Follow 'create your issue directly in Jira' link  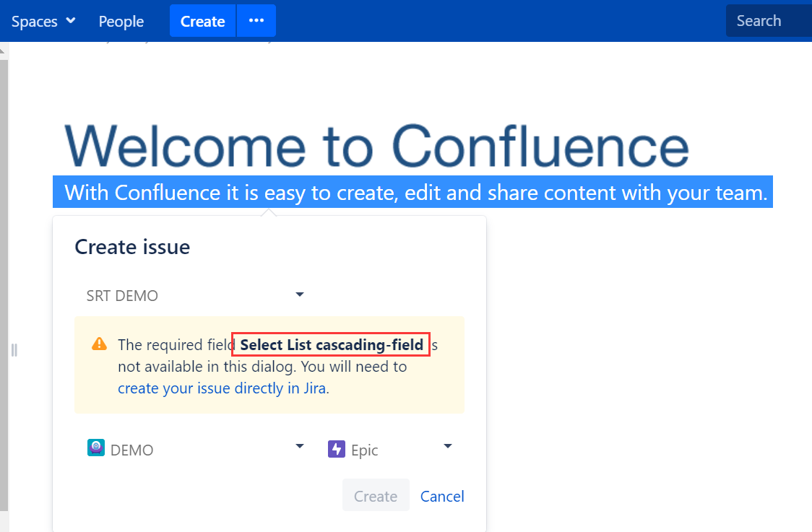point(223,388)
